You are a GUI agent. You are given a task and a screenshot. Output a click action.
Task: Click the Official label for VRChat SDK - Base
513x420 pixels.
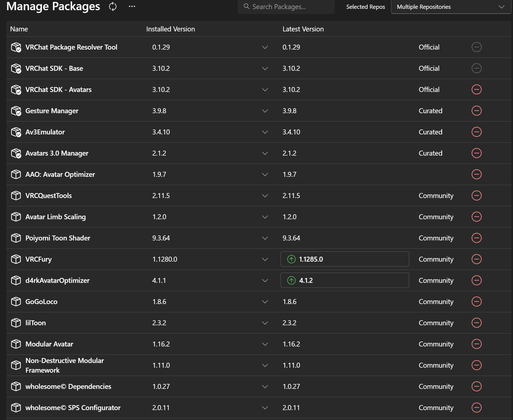click(429, 68)
